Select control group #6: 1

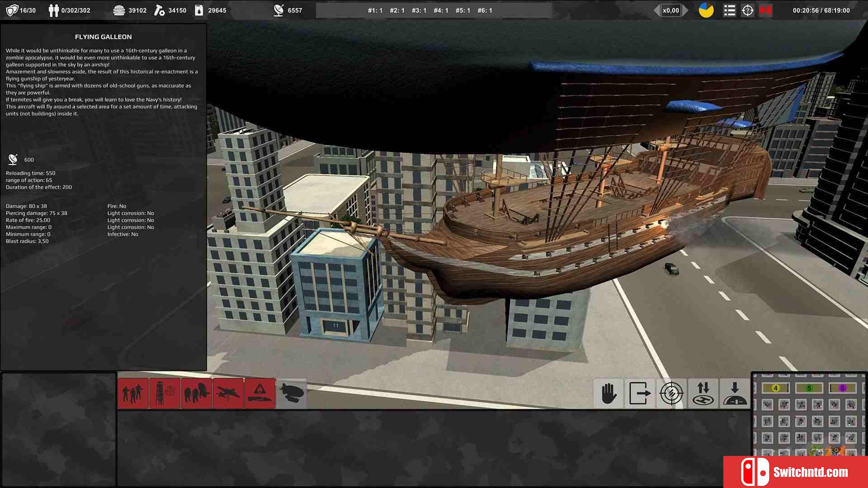(485, 10)
